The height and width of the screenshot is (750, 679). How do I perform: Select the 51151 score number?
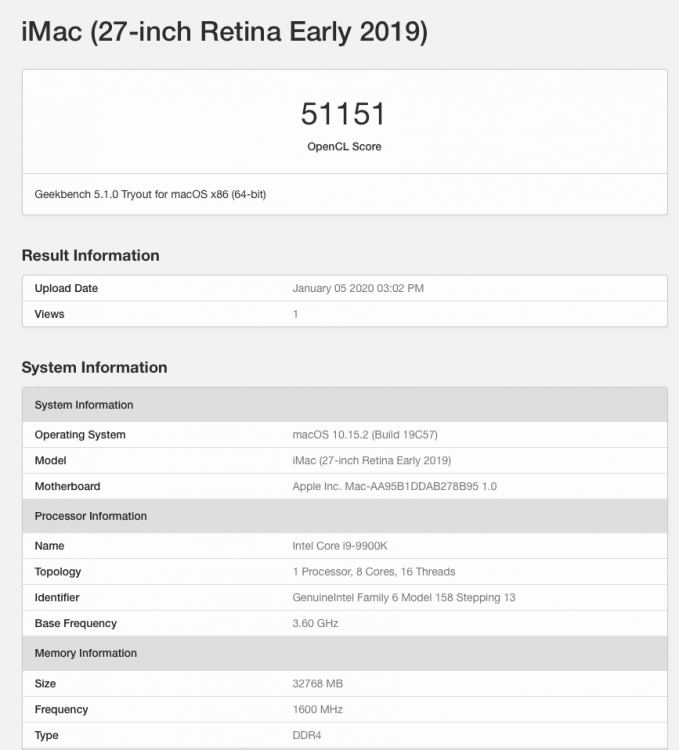coord(343,114)
